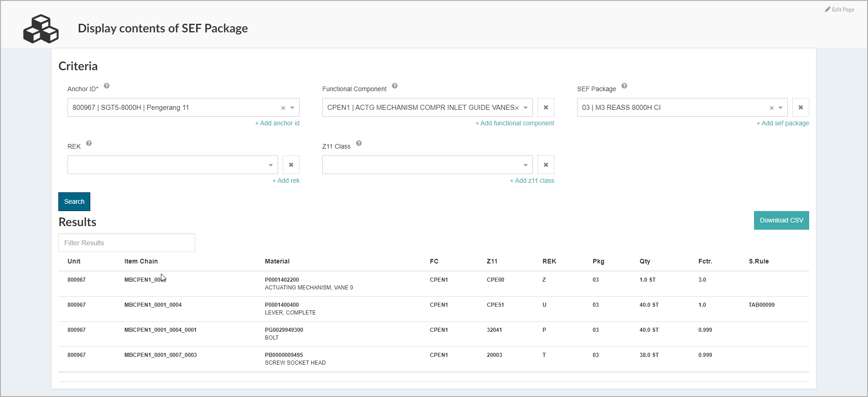Expand the SEF Package dropdown arrow

pos(780,108)
